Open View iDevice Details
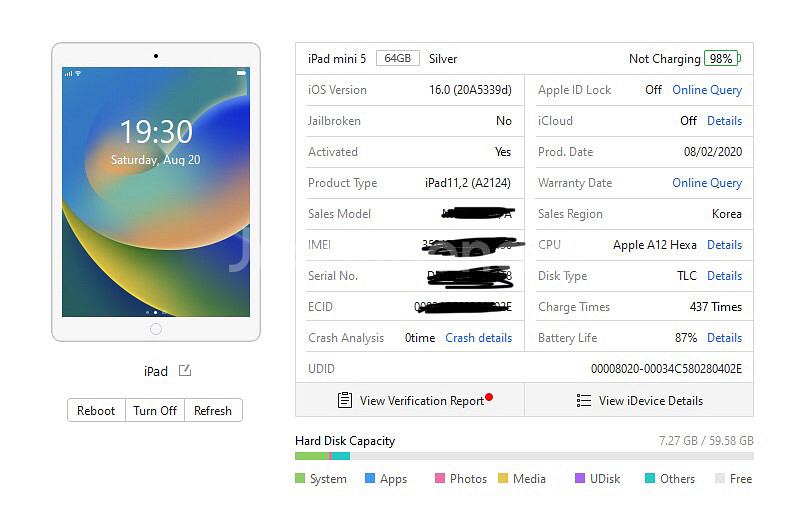 [x=639, y=400]
